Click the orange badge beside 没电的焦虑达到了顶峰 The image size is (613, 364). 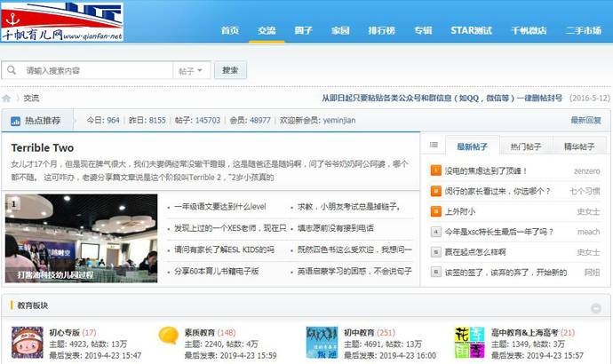[x=435, y=170]
